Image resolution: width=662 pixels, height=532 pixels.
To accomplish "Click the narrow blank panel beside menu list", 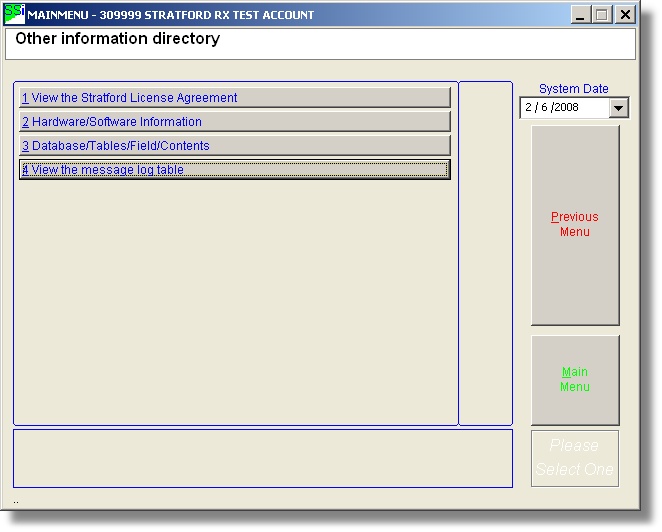I will (x=485, y=253).
